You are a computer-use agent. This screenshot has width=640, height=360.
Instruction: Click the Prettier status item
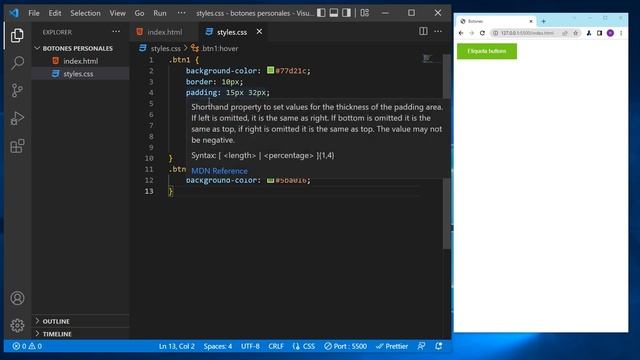coord(392,346)
